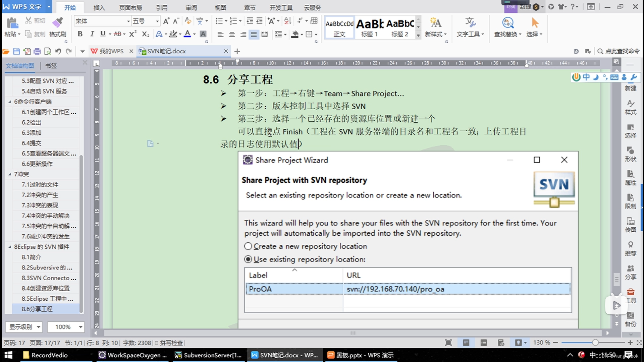The width and height of the screenshot is (644, 362).
Task: Click the Format Painter brush icon
Action: pyautogui.click(x=57, y=22)
